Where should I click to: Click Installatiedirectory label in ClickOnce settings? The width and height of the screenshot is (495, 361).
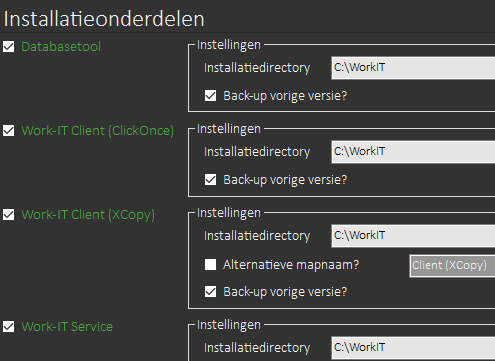(x=257, y=152)
